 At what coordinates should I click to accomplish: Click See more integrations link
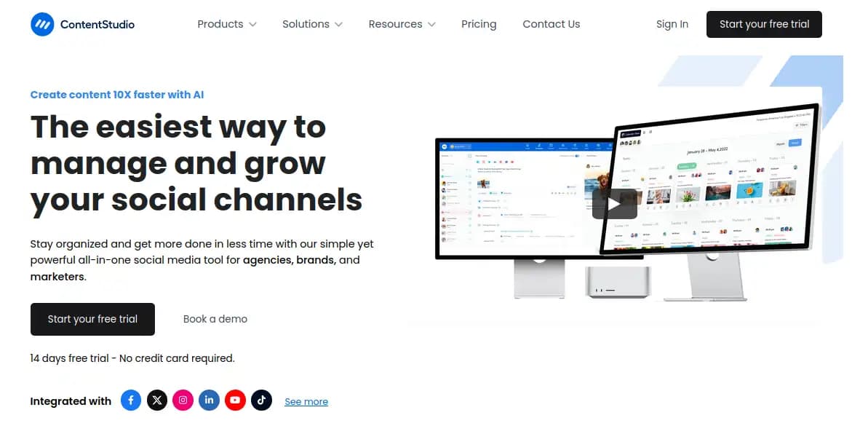pos(306,402)
